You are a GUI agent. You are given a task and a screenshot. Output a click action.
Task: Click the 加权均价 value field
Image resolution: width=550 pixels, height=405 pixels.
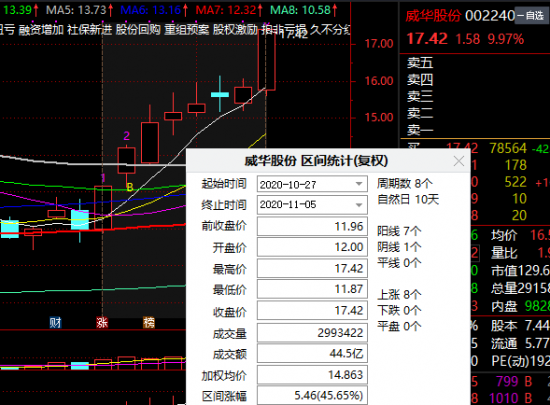(x=312, y=375)
